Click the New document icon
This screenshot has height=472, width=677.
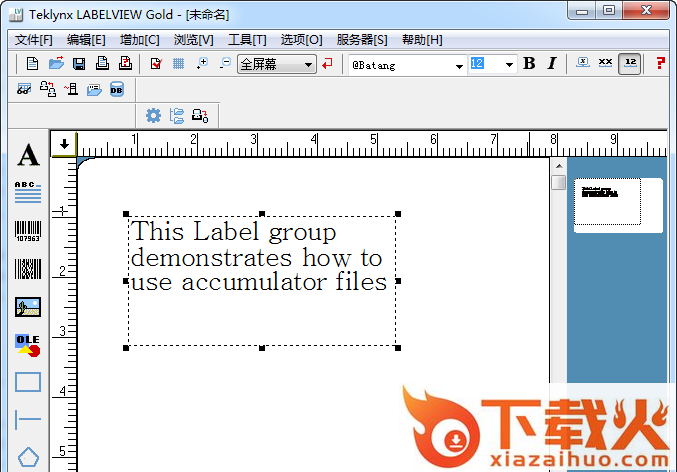point(32,64)
